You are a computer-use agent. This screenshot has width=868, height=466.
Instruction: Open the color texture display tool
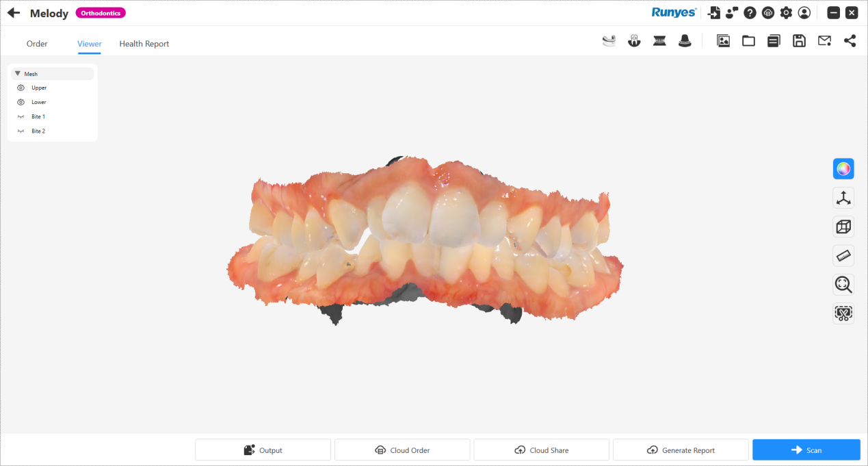843,168
